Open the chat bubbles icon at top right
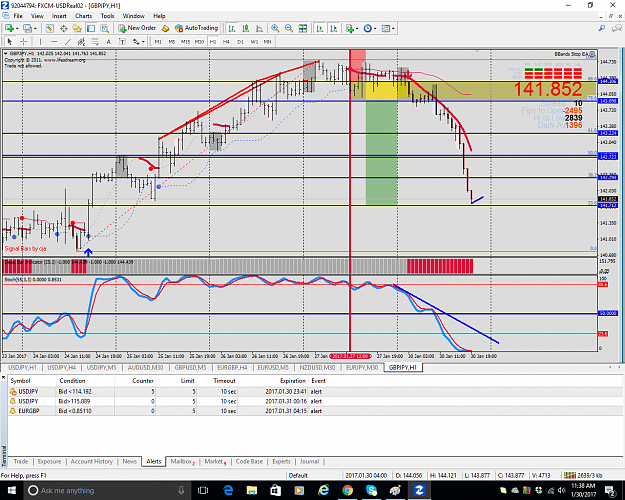 coord(617,28)
